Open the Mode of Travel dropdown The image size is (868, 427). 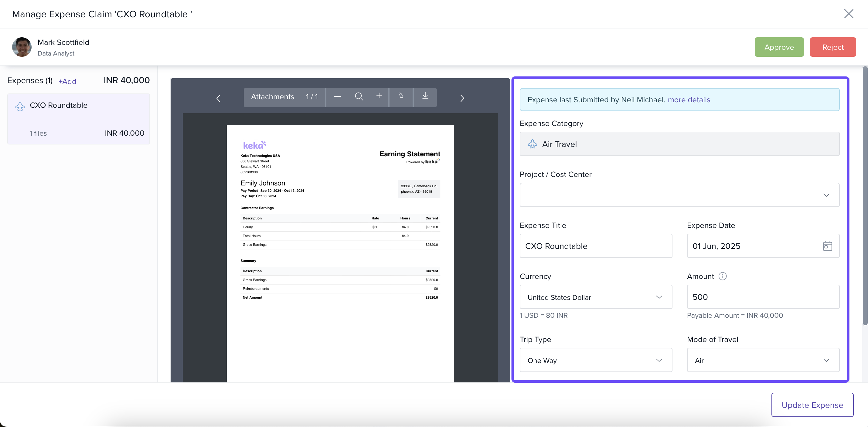[763, 360]
